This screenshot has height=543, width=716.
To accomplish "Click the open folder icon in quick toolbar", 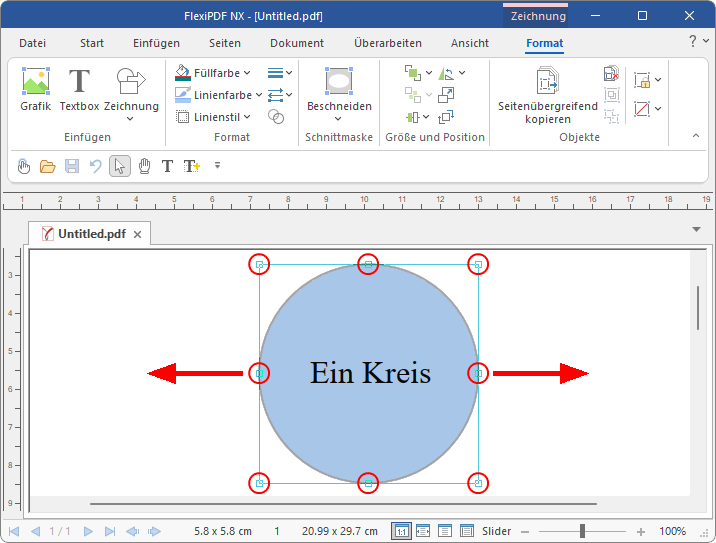I will point(47,166).
